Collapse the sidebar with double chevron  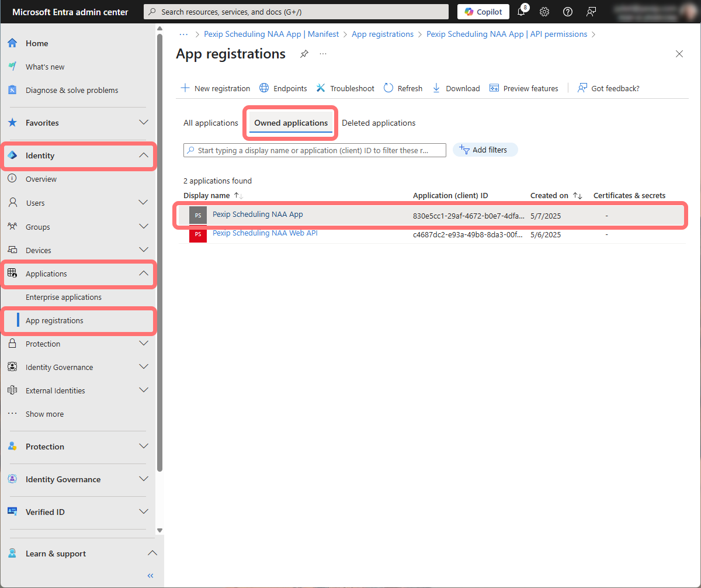[x=150, y=576]
